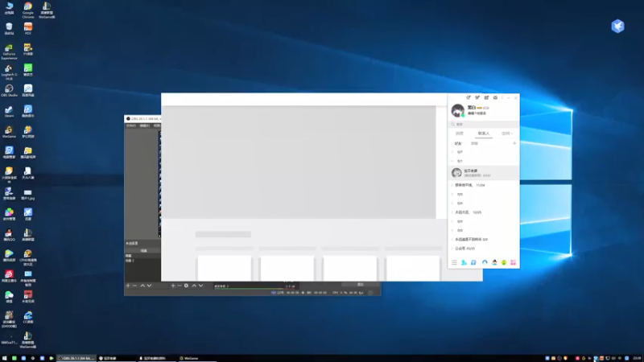Open the contact row under the 0/1 group

coord(483,173)
